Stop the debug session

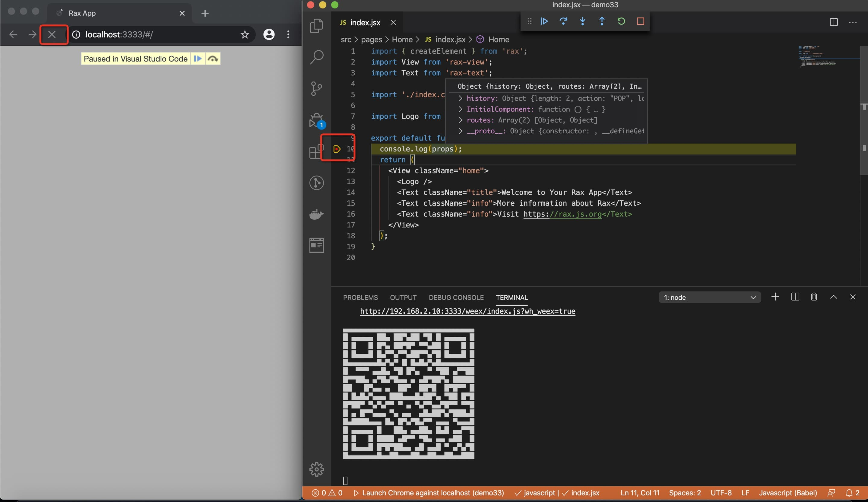(640, 21)
